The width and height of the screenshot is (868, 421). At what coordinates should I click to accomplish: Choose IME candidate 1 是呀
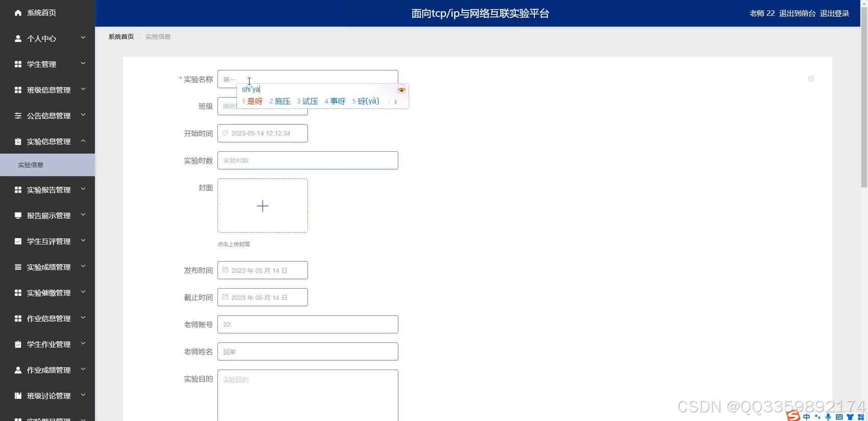pos(252,101)
